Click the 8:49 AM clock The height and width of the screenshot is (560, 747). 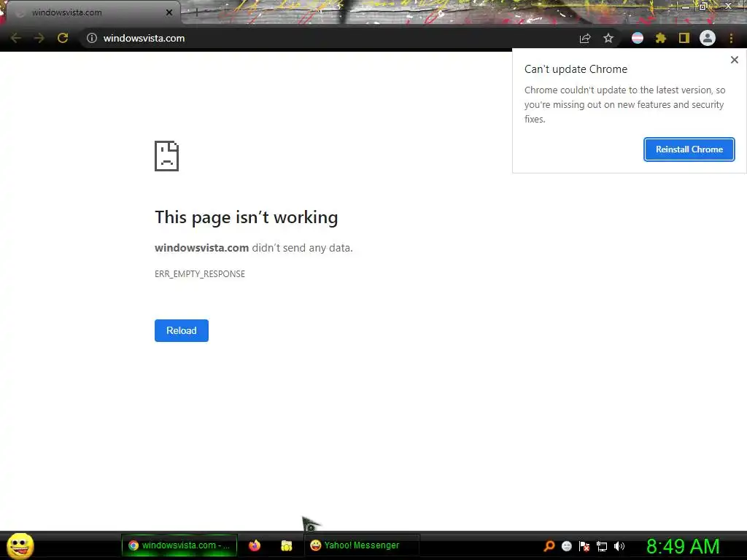coord(683,546)
